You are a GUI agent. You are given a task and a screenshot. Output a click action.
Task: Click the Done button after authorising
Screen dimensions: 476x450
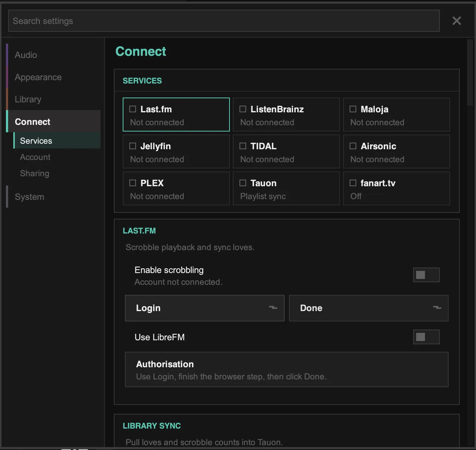coord(369,308)
